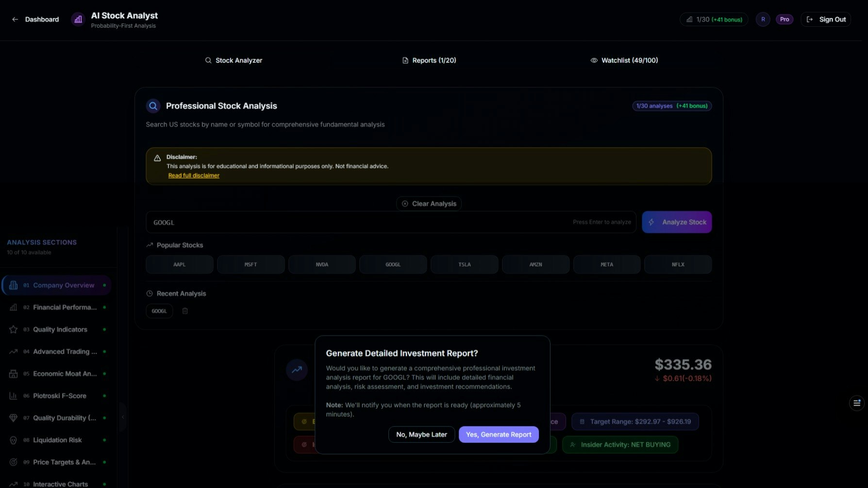Go to Price Targets section
This screenshot has width=868, height=488.
pyautogui.click(x=57, y=462)
